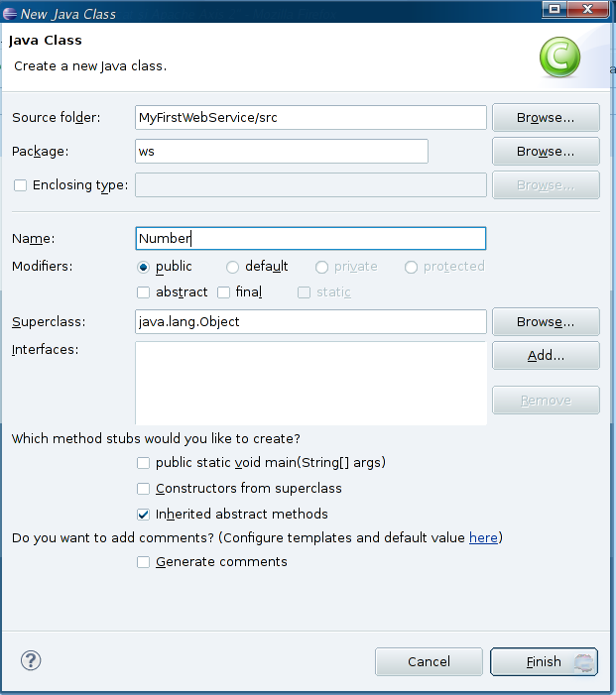
Task: Enable public static void main stub
Action: tap(143, 463)
